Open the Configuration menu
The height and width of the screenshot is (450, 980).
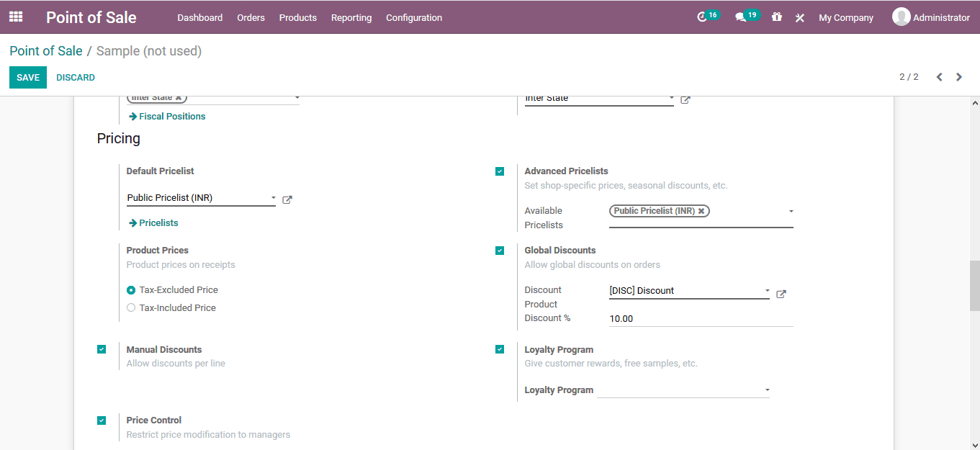point(413,17)
